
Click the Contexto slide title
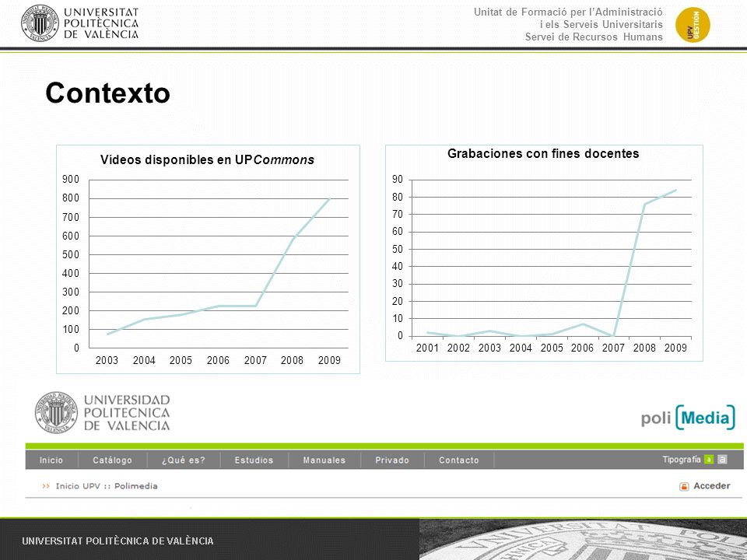107,93
